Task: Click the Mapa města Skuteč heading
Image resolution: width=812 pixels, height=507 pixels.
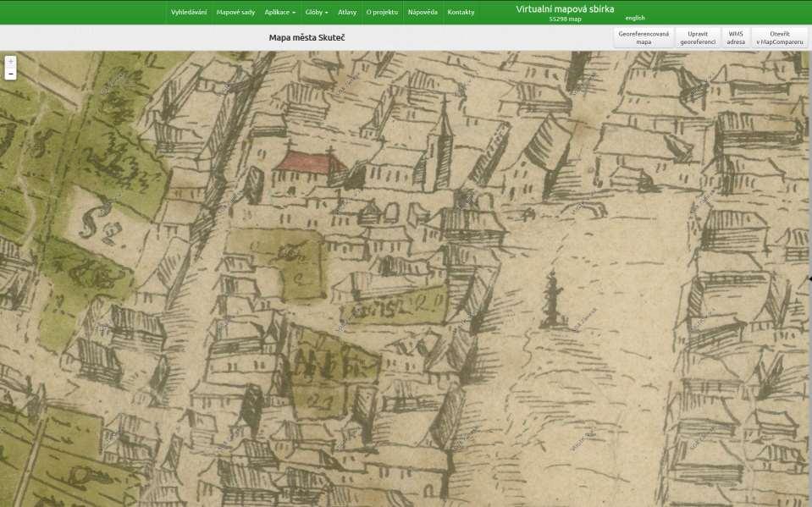Action: (307, 37)
